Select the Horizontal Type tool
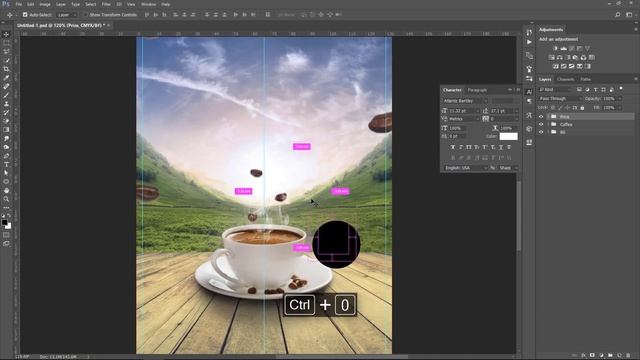 (6, 164)
